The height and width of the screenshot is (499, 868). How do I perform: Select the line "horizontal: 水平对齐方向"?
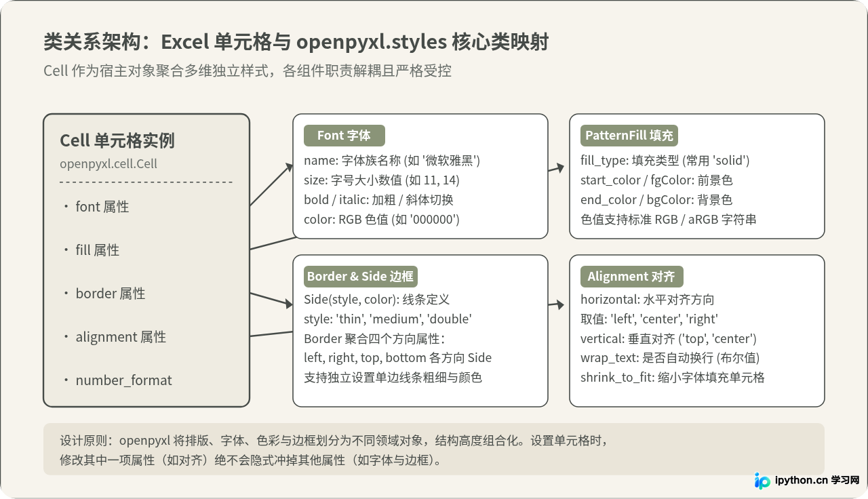pos(648,300)
